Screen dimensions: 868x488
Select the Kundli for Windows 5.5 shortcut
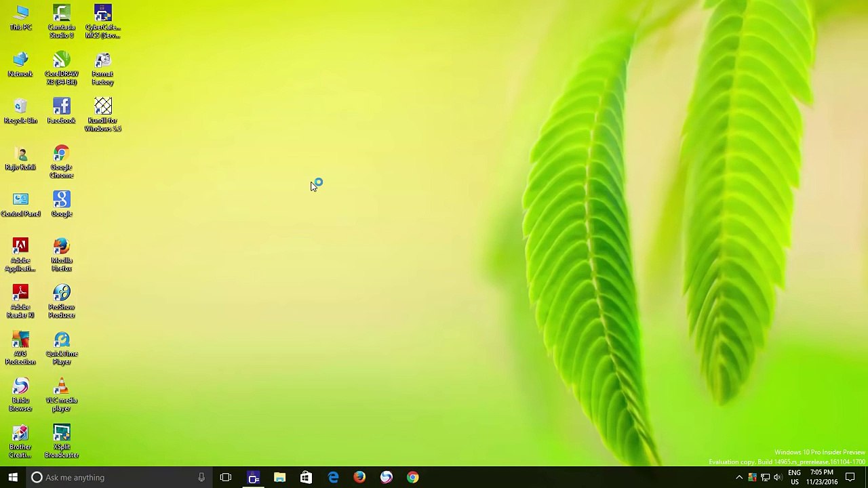pos(103,115)
